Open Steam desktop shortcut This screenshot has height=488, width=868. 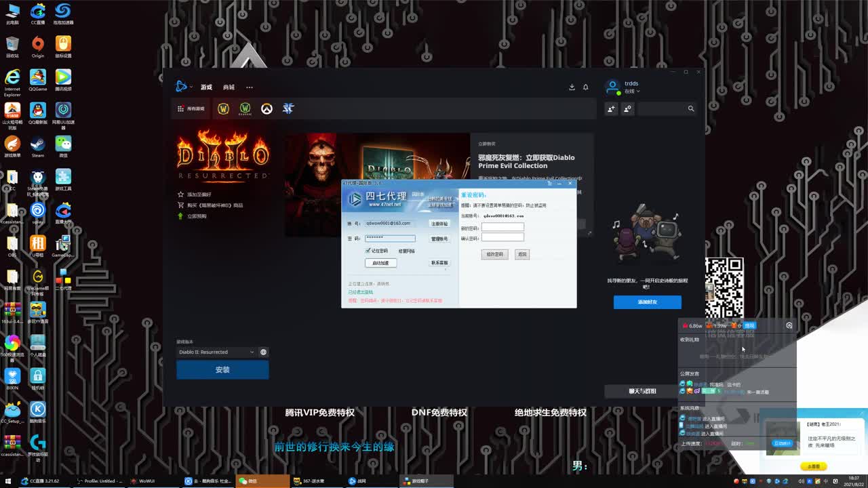pos(38,146)
